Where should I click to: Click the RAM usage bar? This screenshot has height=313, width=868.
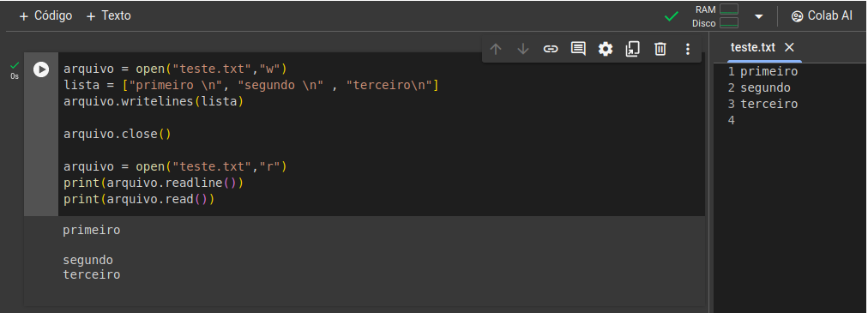(729, 9)
